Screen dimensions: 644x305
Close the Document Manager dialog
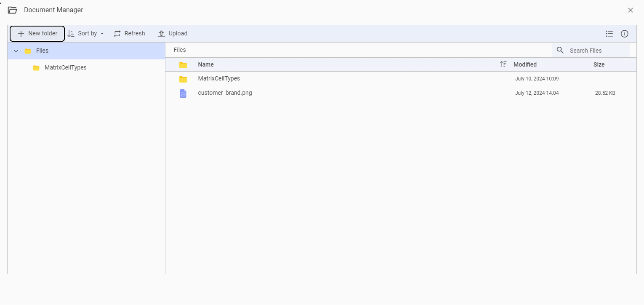pos(631,10)
